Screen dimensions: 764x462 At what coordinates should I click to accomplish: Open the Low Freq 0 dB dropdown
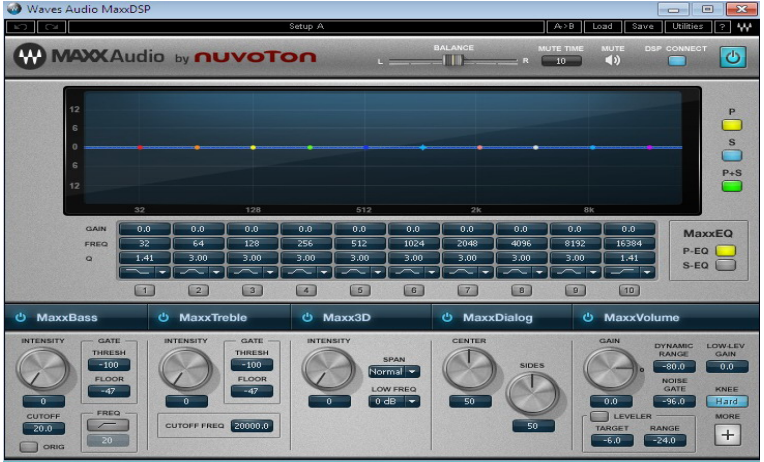pos(394,402)
